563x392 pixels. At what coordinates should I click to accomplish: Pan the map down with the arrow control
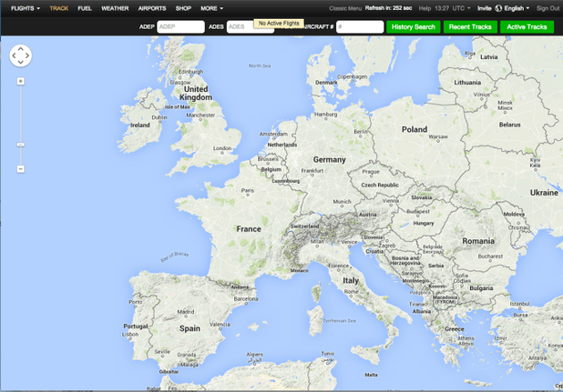[x=21, y=63]
